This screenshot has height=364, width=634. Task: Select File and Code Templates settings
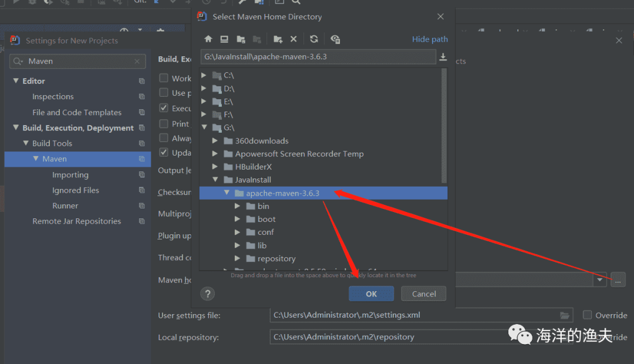pos(77,112)
